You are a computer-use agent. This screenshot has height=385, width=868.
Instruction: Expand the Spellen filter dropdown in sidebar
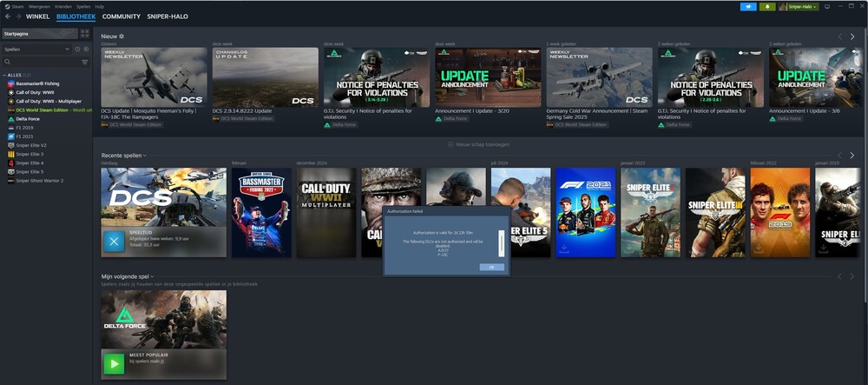[x=36, y=50]
